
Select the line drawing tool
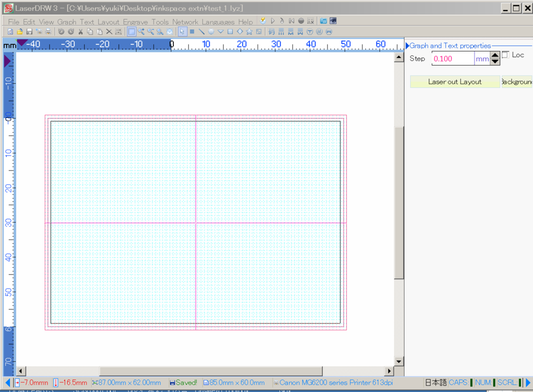pyautogui.click(x=201, y=32)
